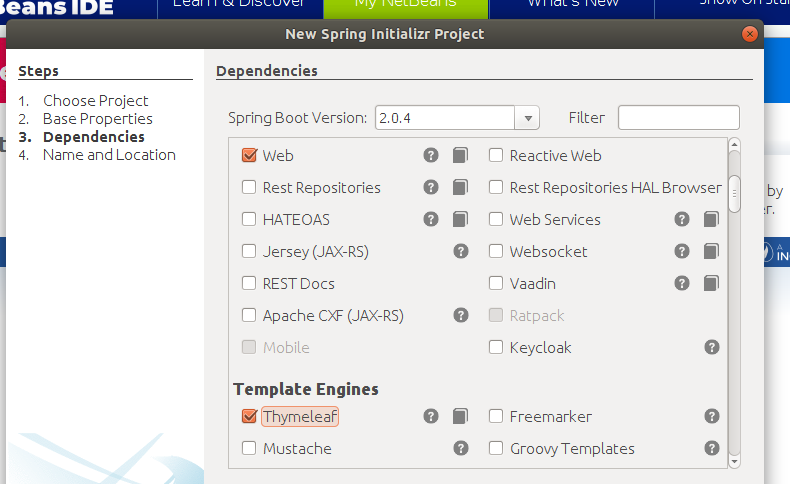Click the Base Properties step
Screen dimensions: 790x484
98,119
